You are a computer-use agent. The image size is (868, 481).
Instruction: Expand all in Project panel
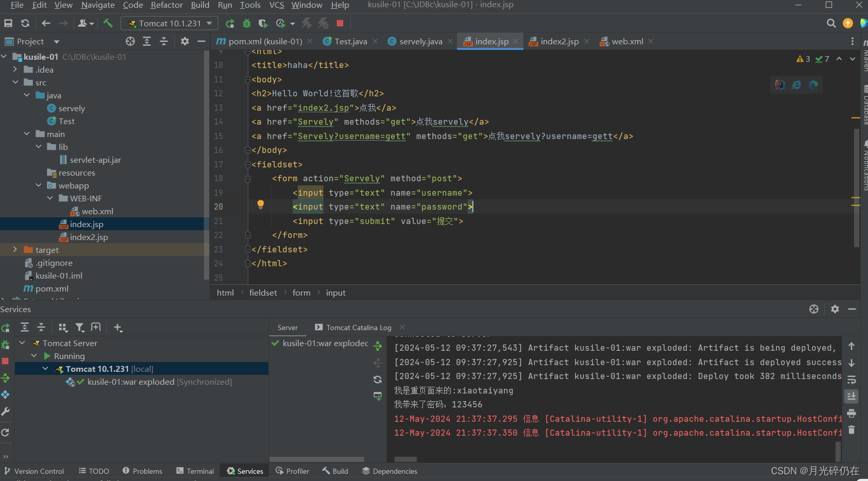click(147, 41)
